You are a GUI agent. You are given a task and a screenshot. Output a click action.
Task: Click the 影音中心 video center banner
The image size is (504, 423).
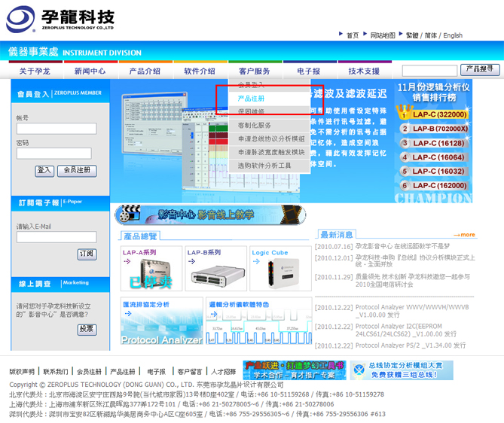click(210, 215)
